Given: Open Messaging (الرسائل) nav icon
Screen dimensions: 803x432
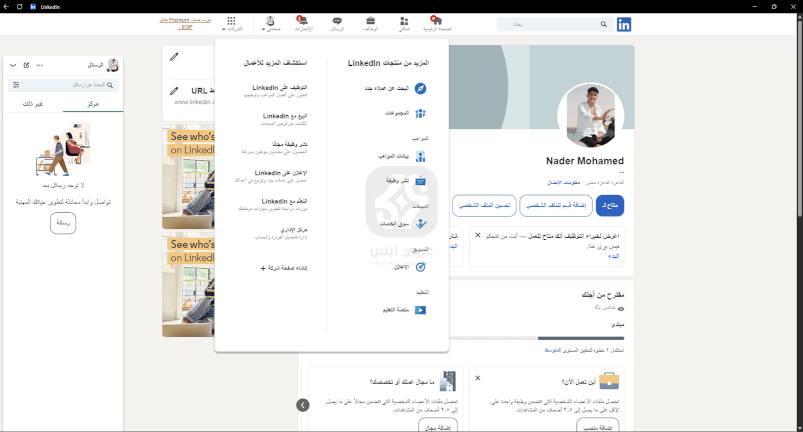Looking at the screenshot, I should click(x=337, y=23).
